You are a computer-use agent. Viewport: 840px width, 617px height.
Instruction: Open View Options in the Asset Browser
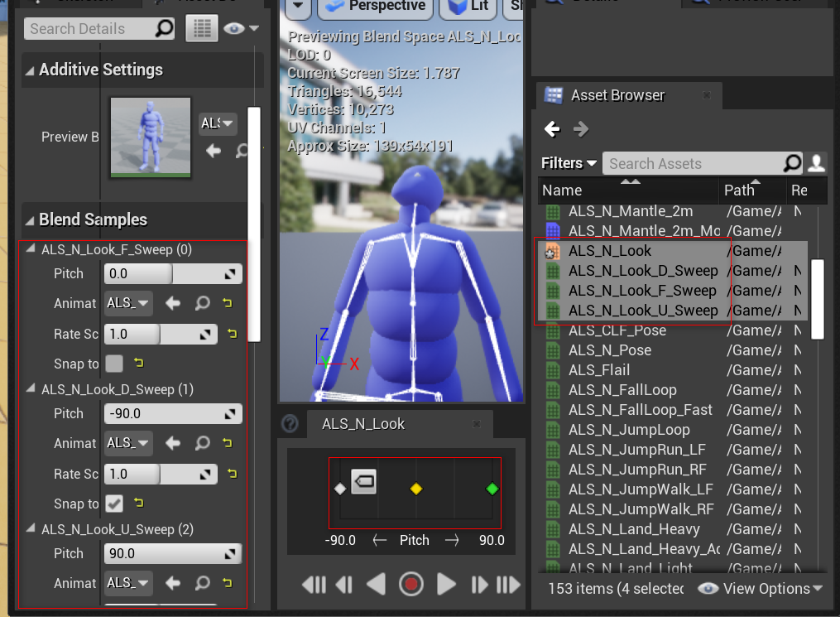[x=761, y=589]
